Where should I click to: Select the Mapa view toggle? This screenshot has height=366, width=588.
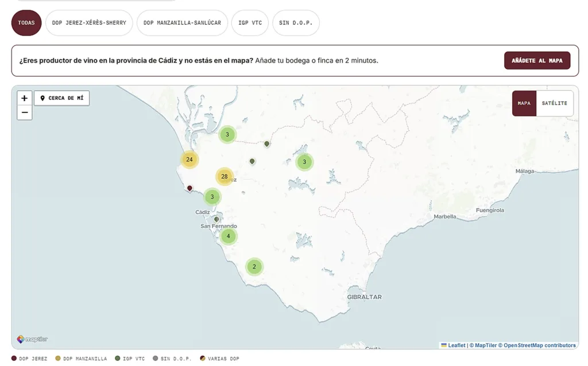click(x=524, y=103)
